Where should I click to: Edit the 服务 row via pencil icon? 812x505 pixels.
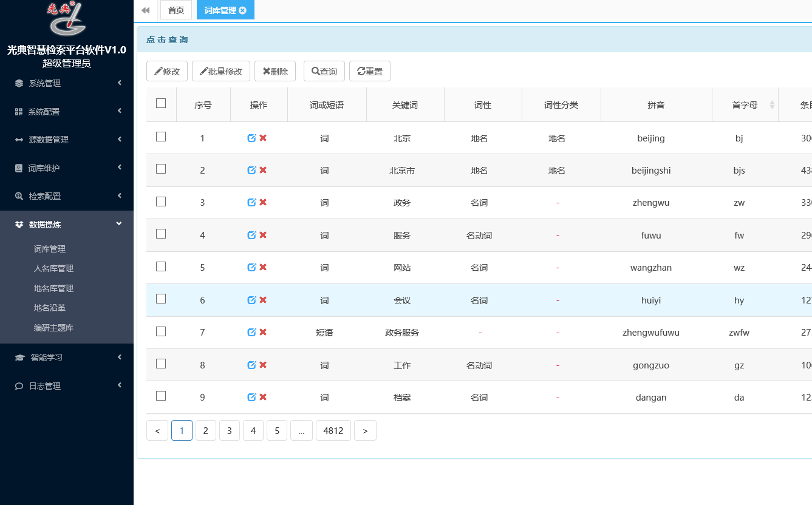coord(252,235)
